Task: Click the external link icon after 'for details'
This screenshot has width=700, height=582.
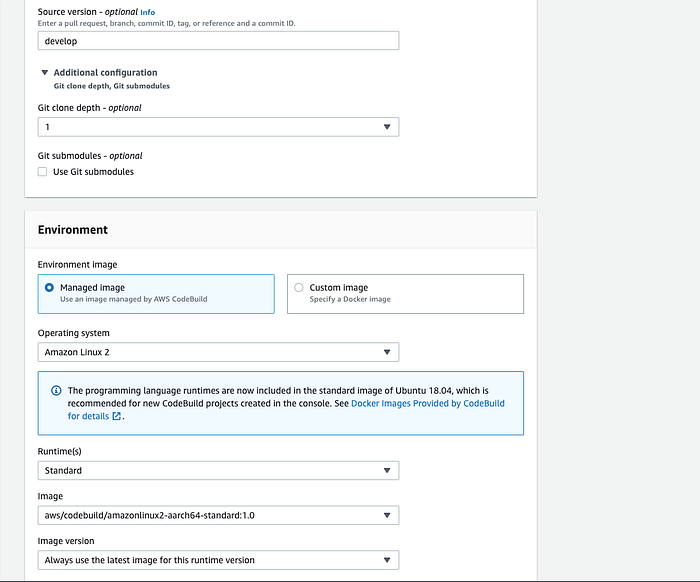Action: 117,416
